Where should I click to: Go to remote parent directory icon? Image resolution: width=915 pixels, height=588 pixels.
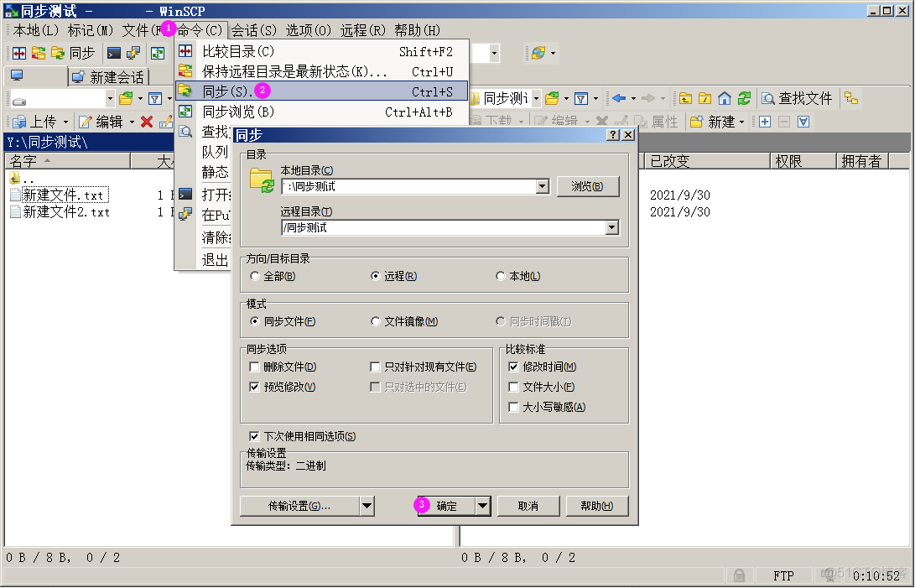(x=686, y=99)
